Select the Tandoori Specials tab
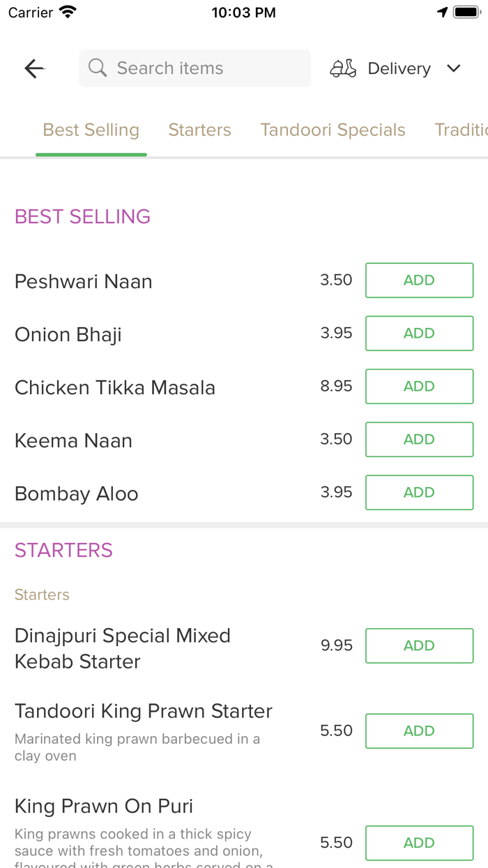This screenshot has width=488, height=868. (x=333, y=130)
